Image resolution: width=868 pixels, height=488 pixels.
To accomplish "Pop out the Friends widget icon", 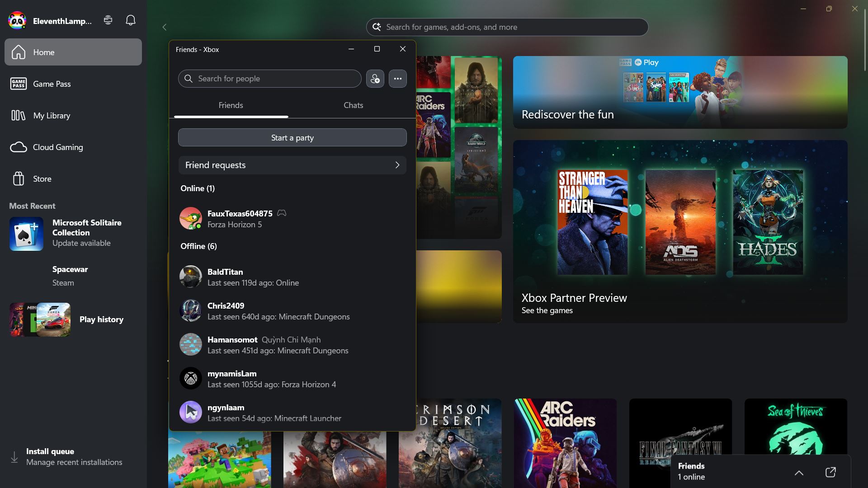I will (x=830, y=472).
